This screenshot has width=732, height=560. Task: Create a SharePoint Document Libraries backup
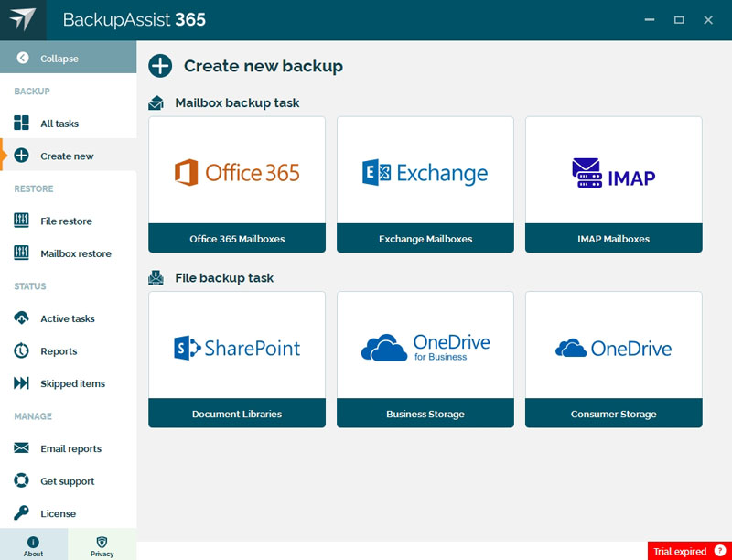236,358
